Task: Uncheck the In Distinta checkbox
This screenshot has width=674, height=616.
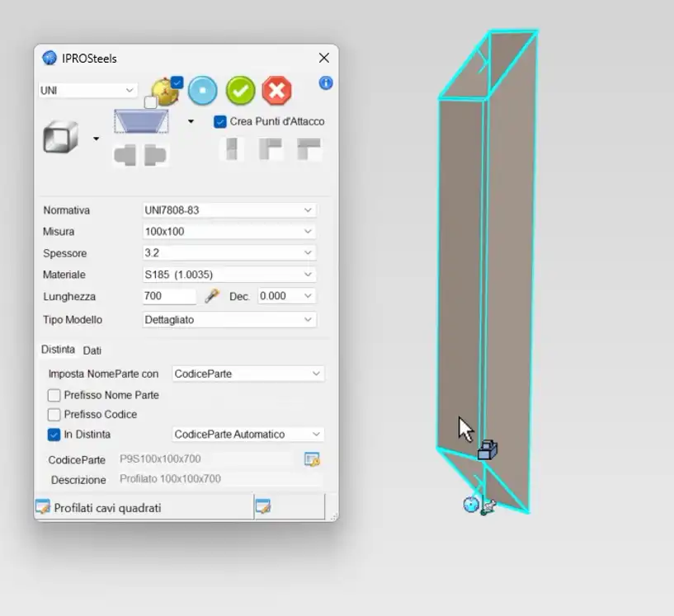Action: [x=54, y=435]
